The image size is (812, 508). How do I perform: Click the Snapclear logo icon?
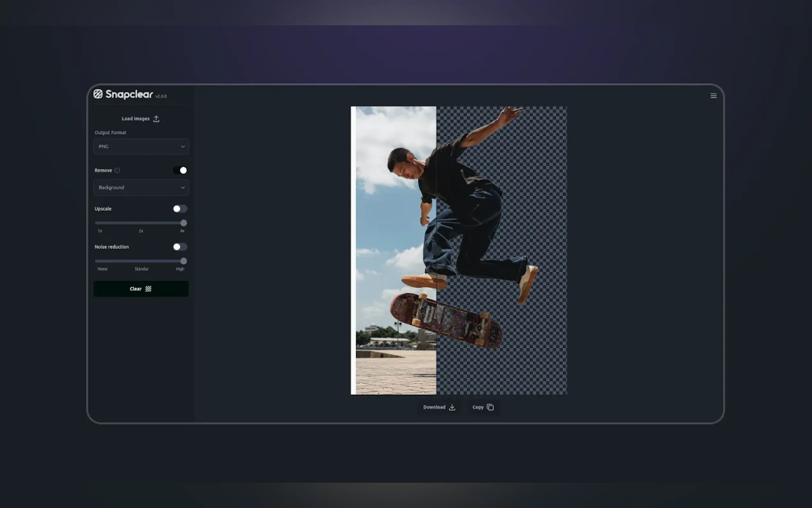[x=98, y=94]
